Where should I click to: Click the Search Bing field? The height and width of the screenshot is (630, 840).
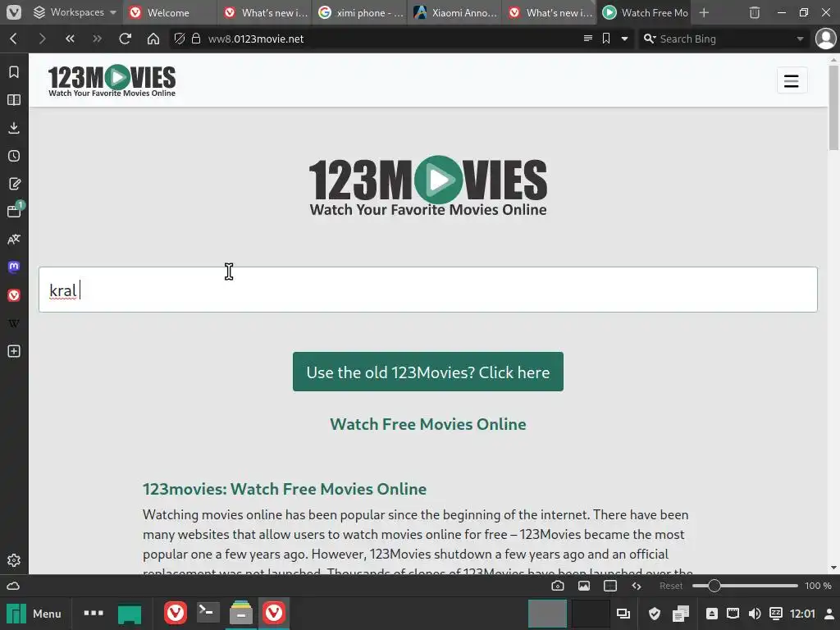[724, 39]
